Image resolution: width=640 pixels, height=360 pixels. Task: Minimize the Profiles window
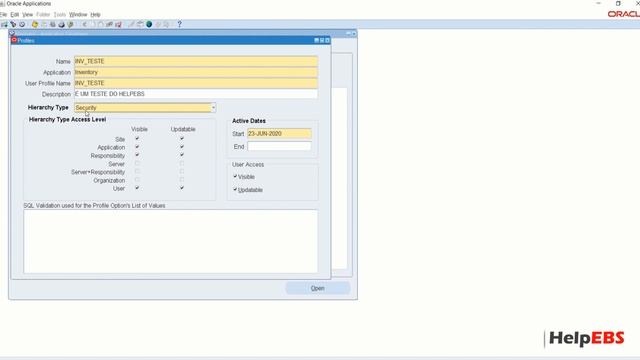316,40
